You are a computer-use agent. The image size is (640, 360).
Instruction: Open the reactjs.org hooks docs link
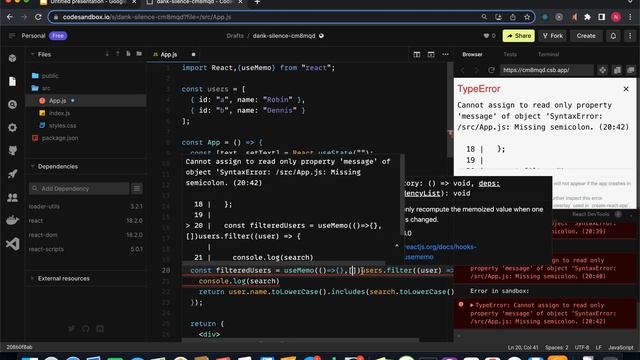440,252
